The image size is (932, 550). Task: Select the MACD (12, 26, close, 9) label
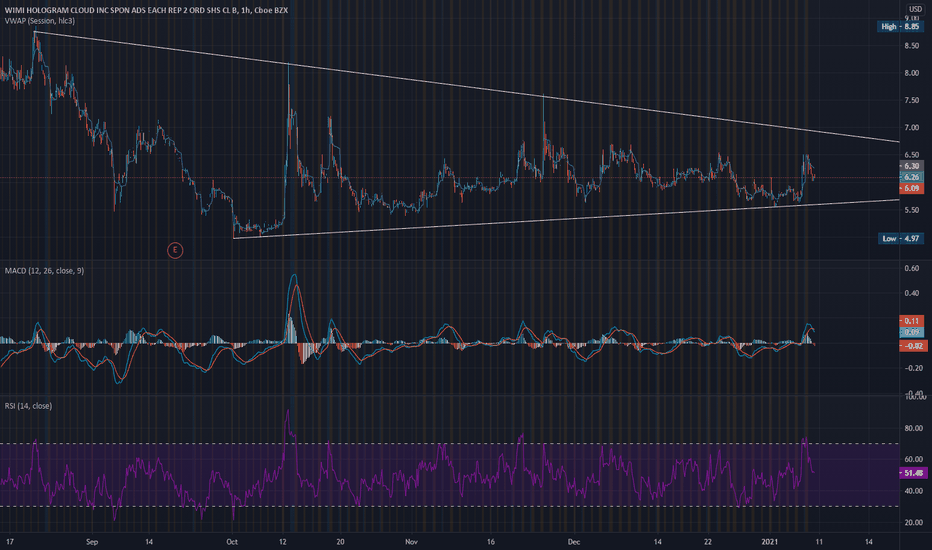[45, 271]
